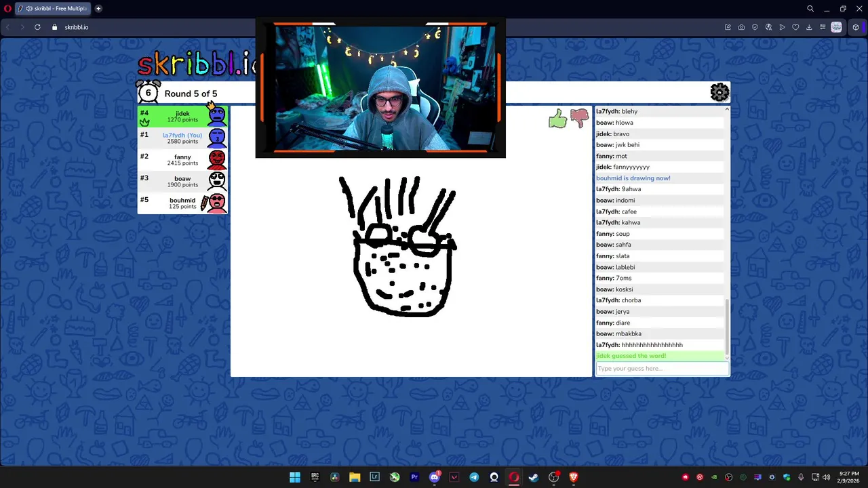
Task: Click la7fydh's blue avatar
Action: pyautogui.click(x=217, y=138)
